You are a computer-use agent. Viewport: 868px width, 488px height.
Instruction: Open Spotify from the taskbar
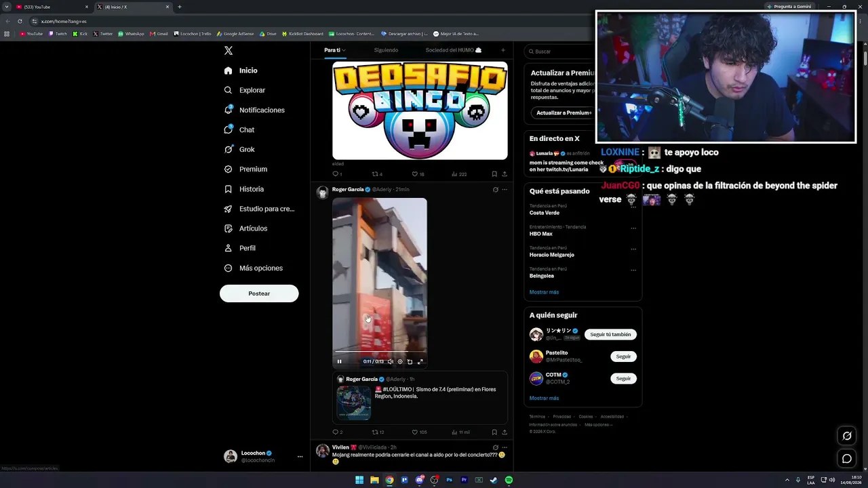tap(509, 481)
